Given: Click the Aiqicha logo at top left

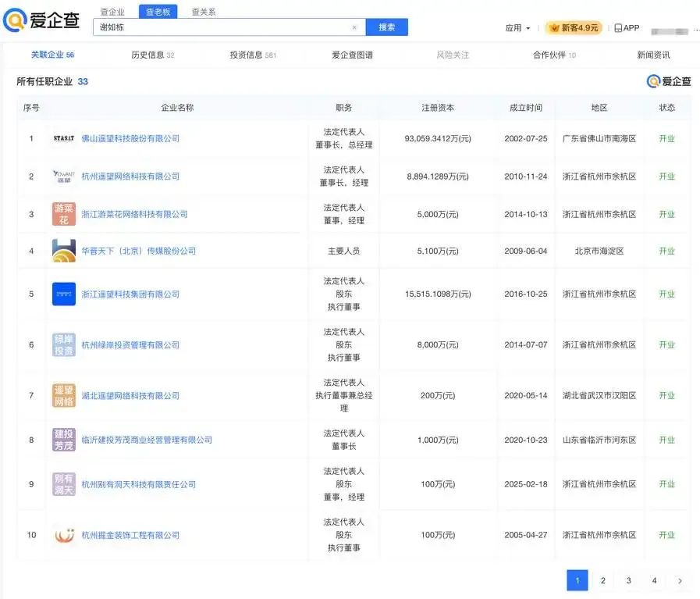Looking at the screenshot, I should [x=41, y=21].
